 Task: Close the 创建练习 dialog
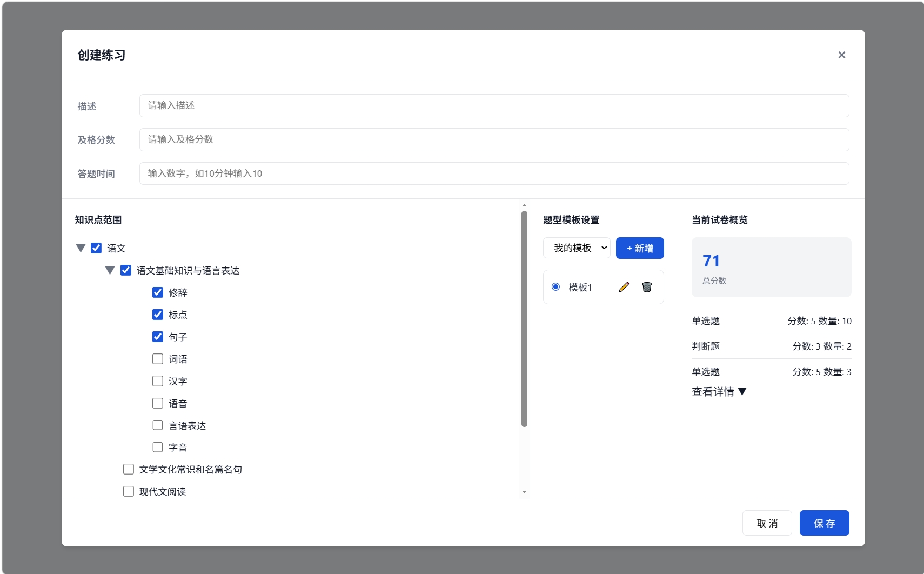(841, 55)
